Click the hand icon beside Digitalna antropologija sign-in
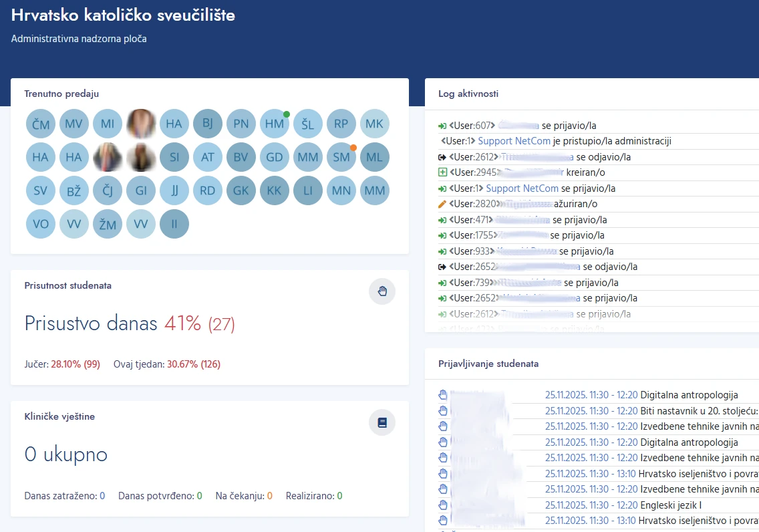This screenshot has width=759, height=532. click(x=442, y=394)
